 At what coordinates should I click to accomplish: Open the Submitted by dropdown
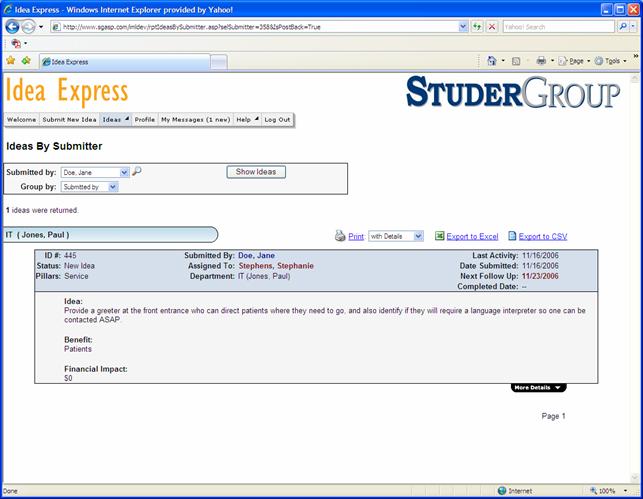point(95,173)
